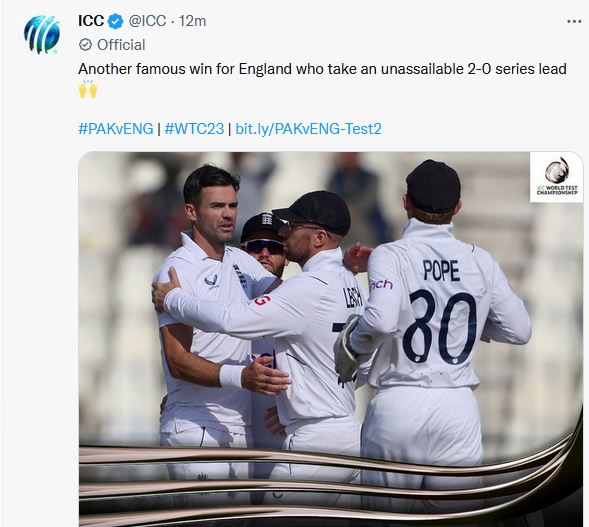This screenshot has height=527, width=589.
Task: Open the three-dot more options menu
Action: pyautogui.click(x=574, y=22)
